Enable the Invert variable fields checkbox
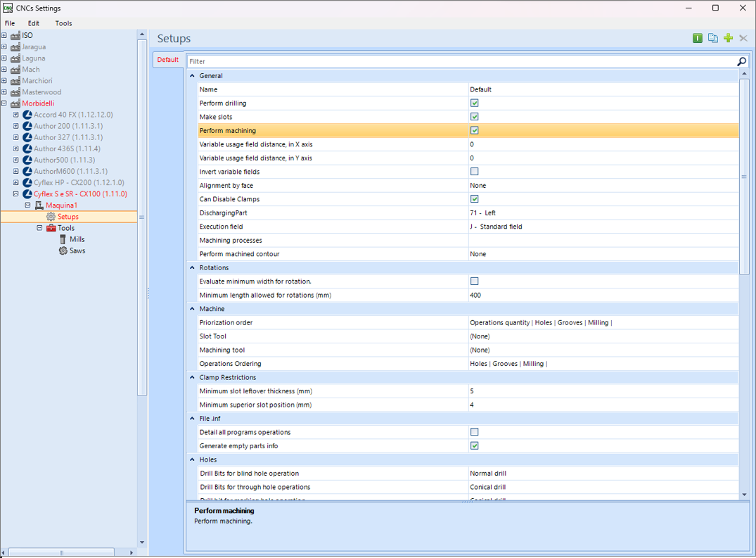 coord(475,172)
